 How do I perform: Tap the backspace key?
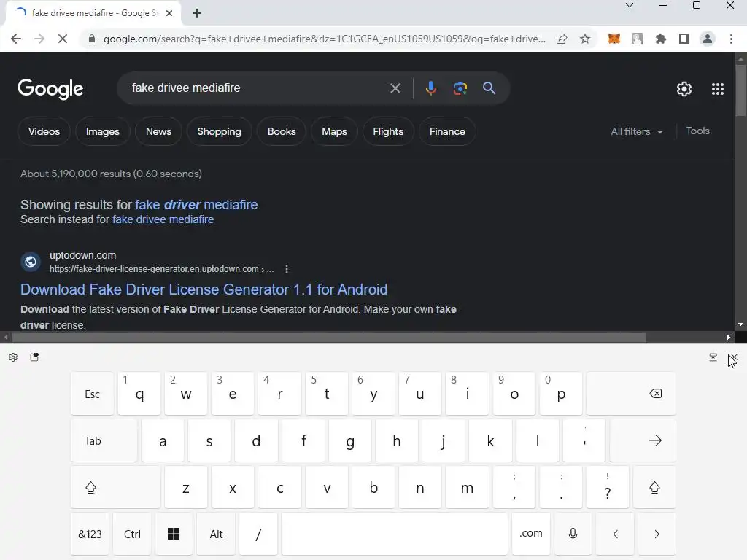click(631, 393)
